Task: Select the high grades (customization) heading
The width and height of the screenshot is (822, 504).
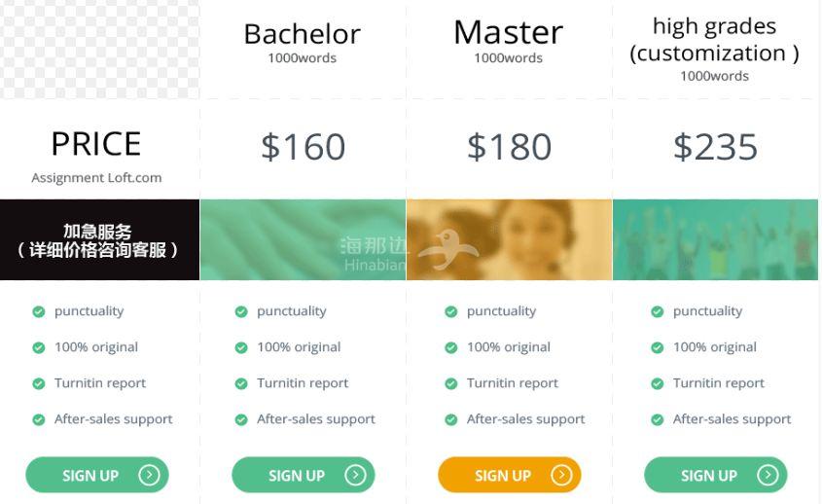Action: (715, 40)
